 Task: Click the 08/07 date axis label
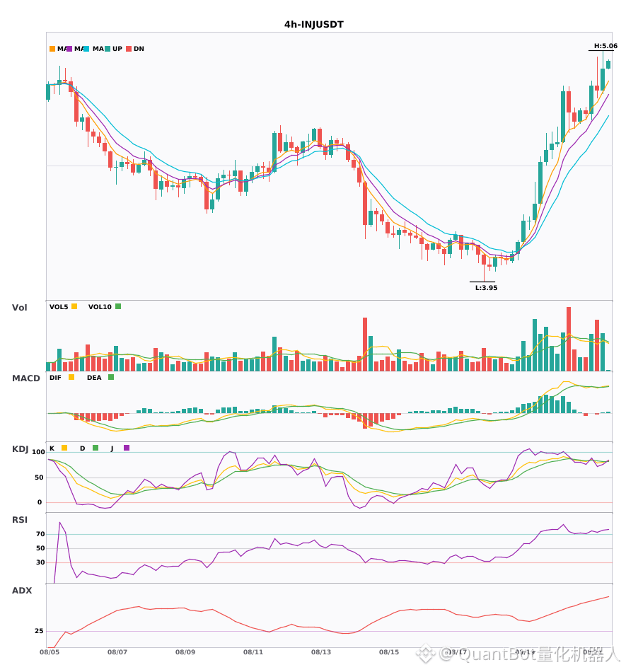click(x=117, y=652)
